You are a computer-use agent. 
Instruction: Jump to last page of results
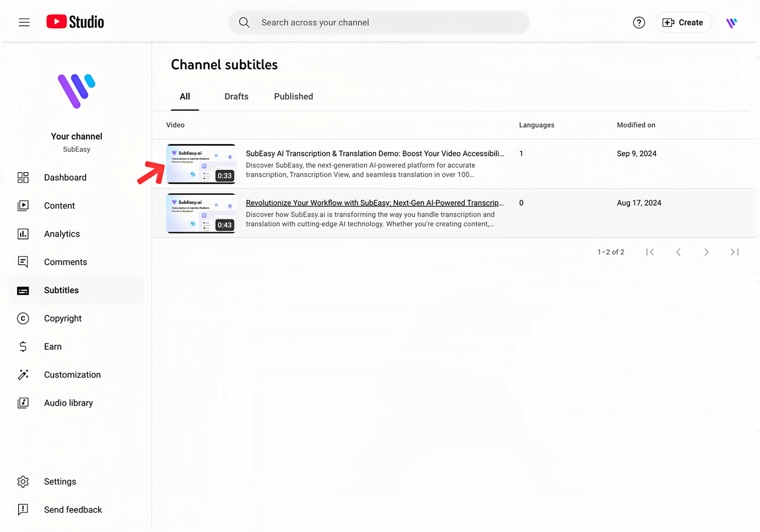735,252
